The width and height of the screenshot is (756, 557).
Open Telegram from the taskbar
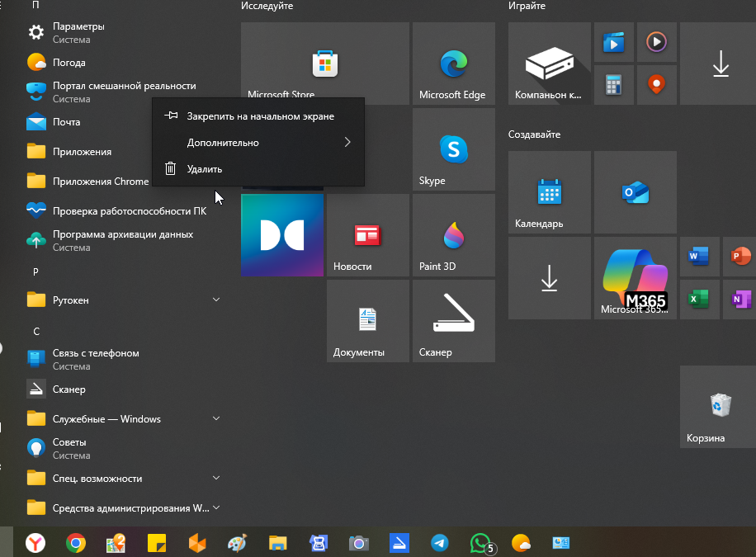[440, 543]
